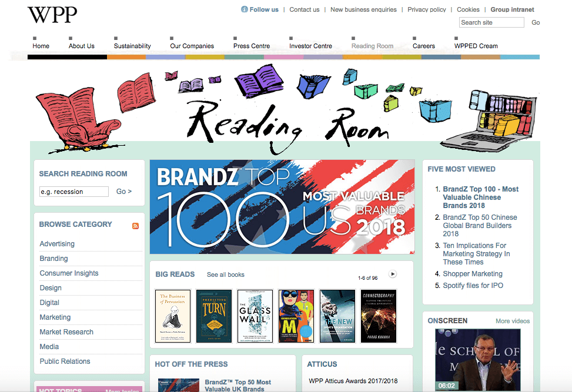Click See all books link

pyautogui.click(x=225, y=274)
